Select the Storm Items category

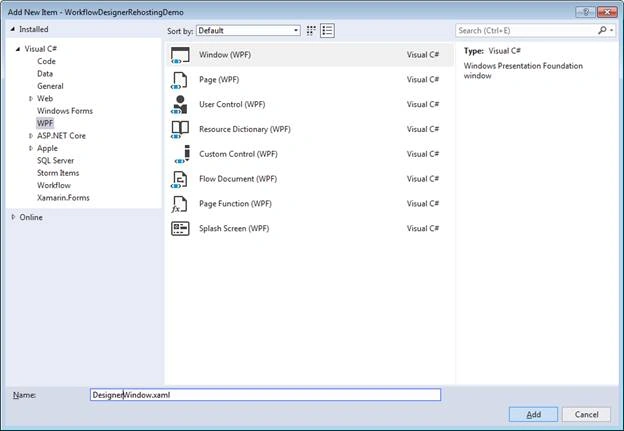58,173
